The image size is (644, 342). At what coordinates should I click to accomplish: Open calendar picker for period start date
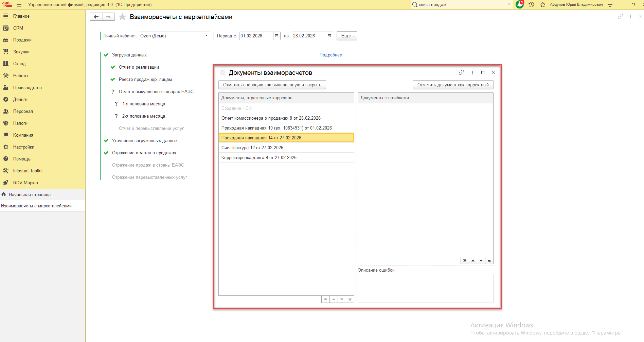[x=277, y=36]
